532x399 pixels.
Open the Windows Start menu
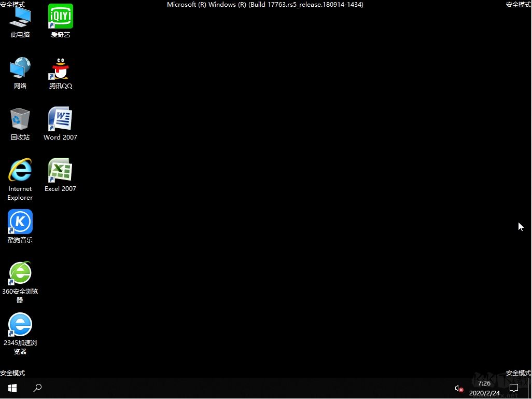click(12, 388)
